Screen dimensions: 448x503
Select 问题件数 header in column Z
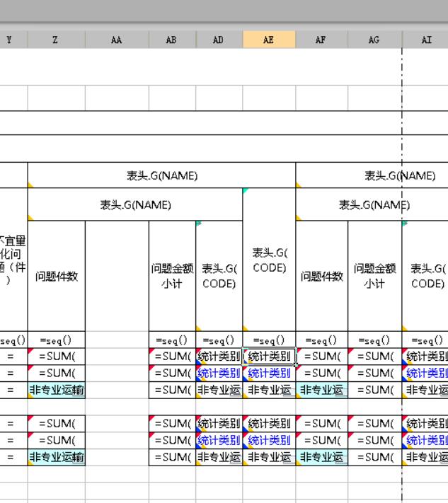point(57,276)
